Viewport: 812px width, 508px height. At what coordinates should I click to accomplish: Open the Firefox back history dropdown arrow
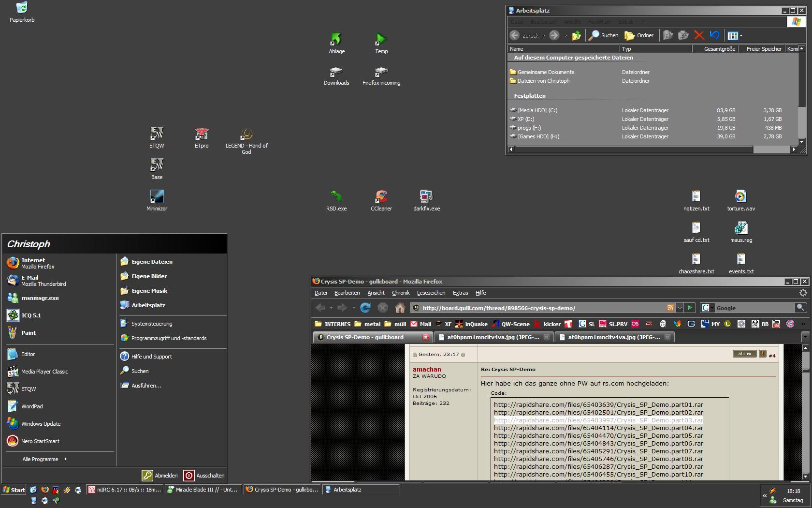pos(331,308)
